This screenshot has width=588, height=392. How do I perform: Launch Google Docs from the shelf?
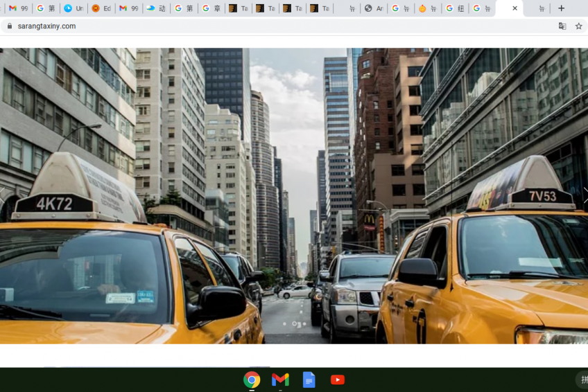pyautogui.click(x=309, y=380)
